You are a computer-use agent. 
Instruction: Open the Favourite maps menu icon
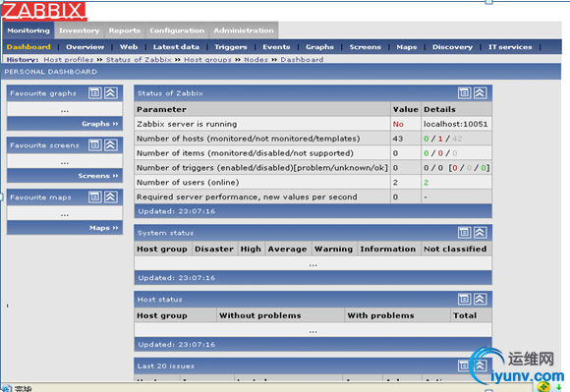[x=95, y=197]
